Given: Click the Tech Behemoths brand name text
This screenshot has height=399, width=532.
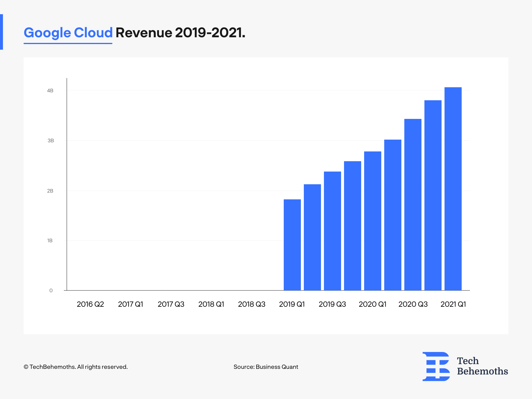Looking at the screenshot, I should 482,366.
